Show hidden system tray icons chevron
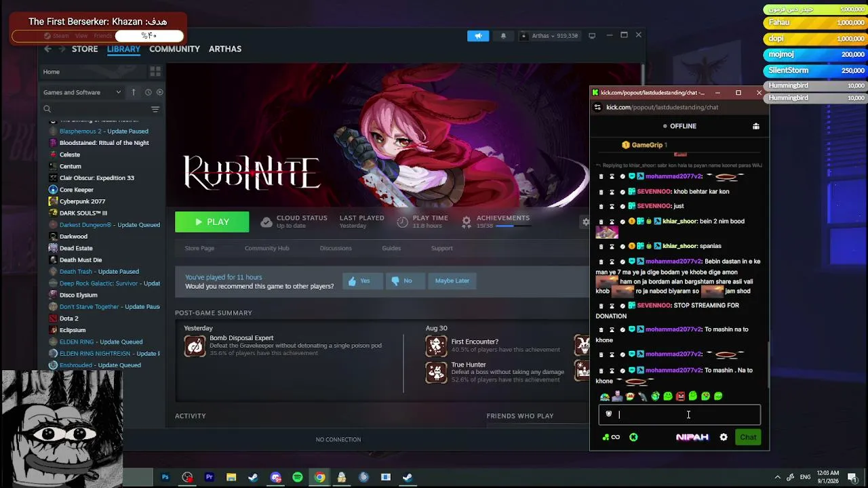This screenshot has width=868, height=488. click(x=777, y=477)
